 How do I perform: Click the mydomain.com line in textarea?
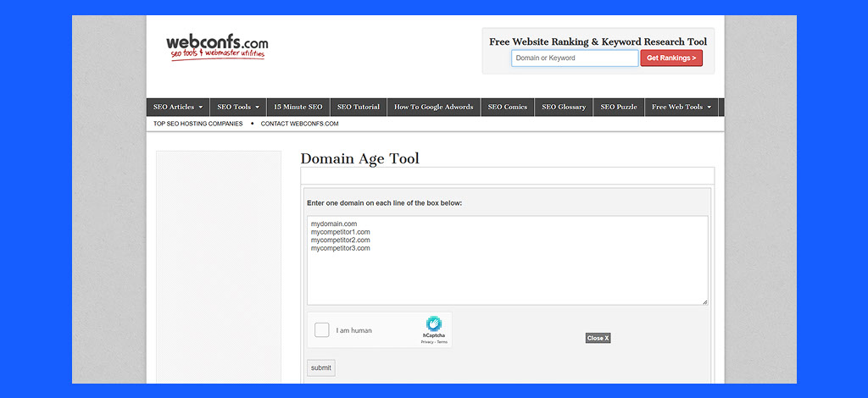(334, 224)
